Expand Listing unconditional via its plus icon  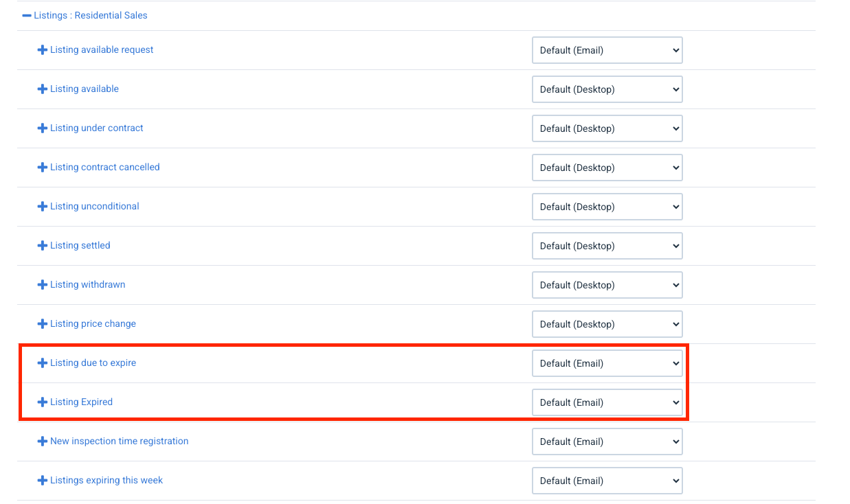[x=42, y=207]
